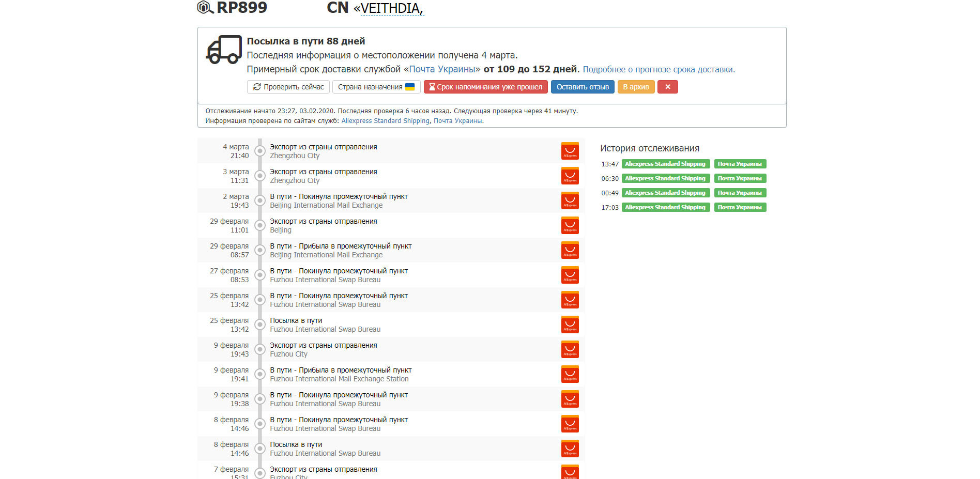
Task: Delete tracking with the red X button
Action: click(x=668, y=87)
